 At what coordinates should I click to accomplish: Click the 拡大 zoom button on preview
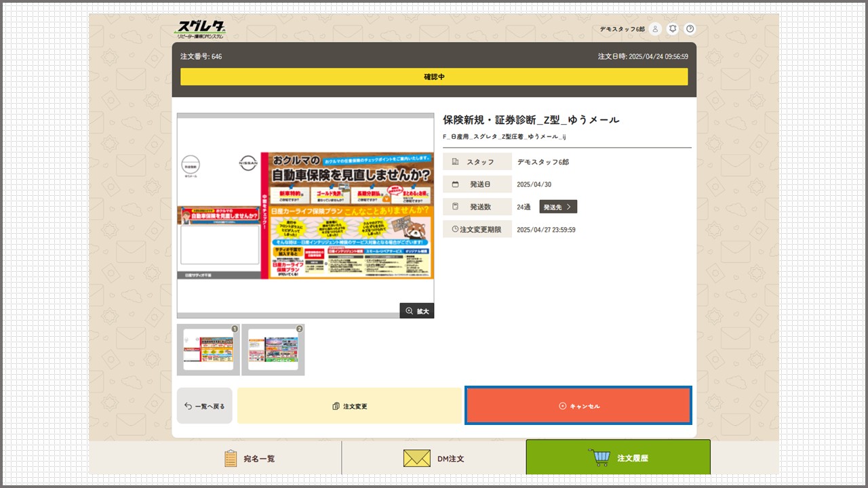[x=417, y=311]
